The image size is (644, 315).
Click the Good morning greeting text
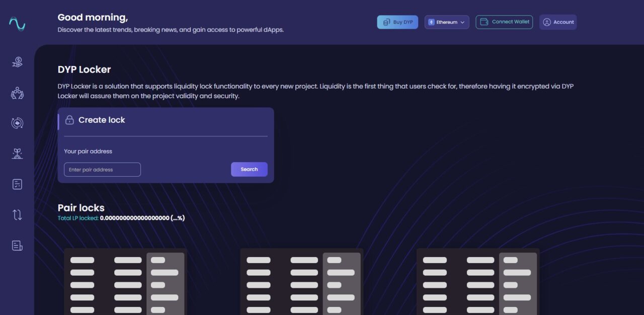click(93, 18)
